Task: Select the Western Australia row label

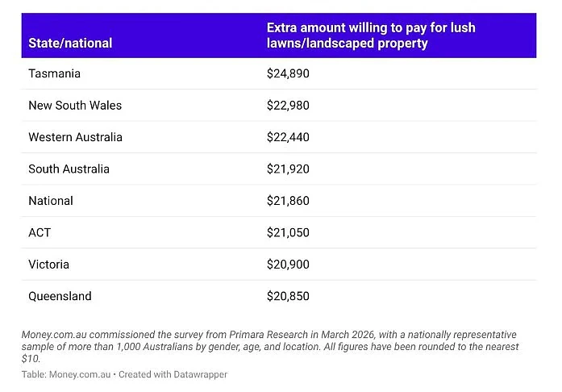Action: click(x=75, y=137)
